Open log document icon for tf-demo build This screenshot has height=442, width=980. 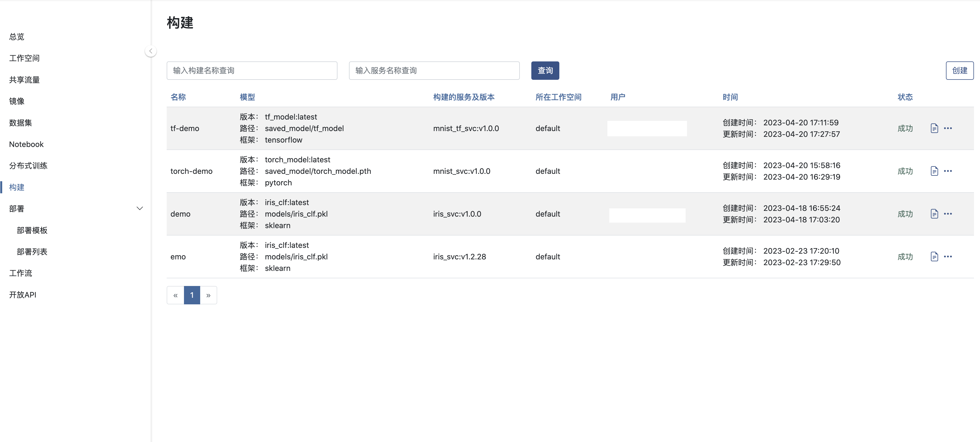(x=934, y=128)
